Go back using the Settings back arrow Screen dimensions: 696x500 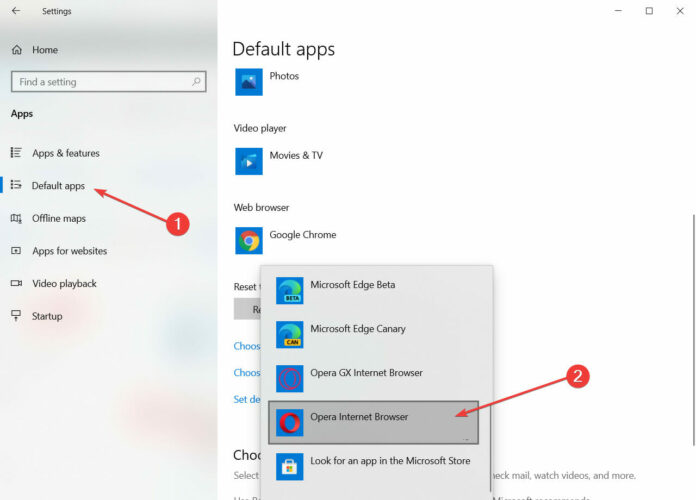click(16, 11)
